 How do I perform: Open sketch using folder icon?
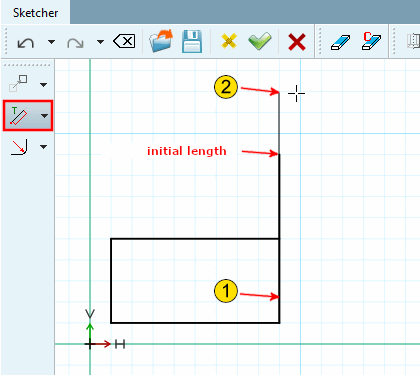coord(161,41)
